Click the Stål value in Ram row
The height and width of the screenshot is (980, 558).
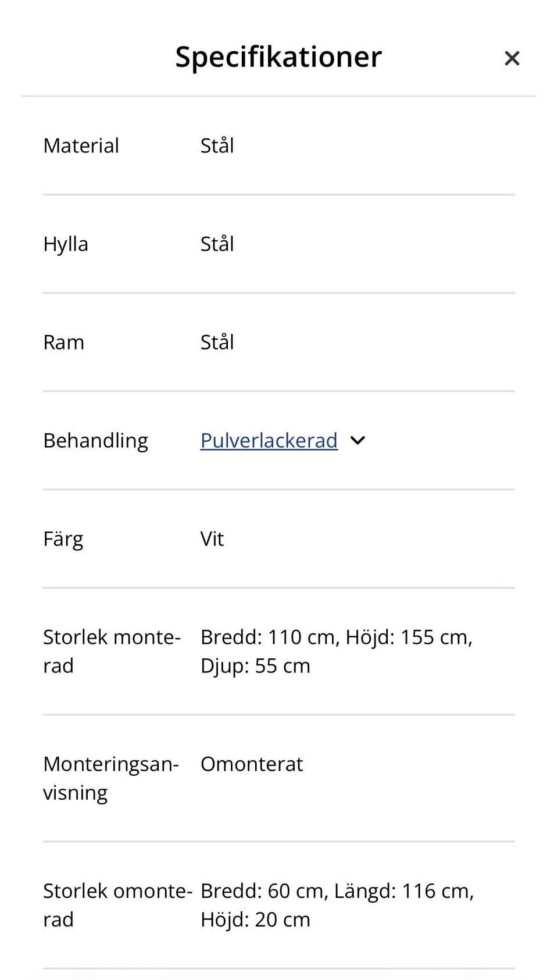tap(217, 343)
